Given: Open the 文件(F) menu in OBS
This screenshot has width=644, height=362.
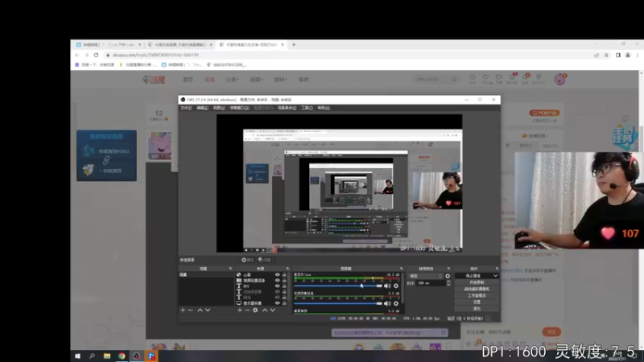Looking at the screenshot, I should (x=186, y=108).
